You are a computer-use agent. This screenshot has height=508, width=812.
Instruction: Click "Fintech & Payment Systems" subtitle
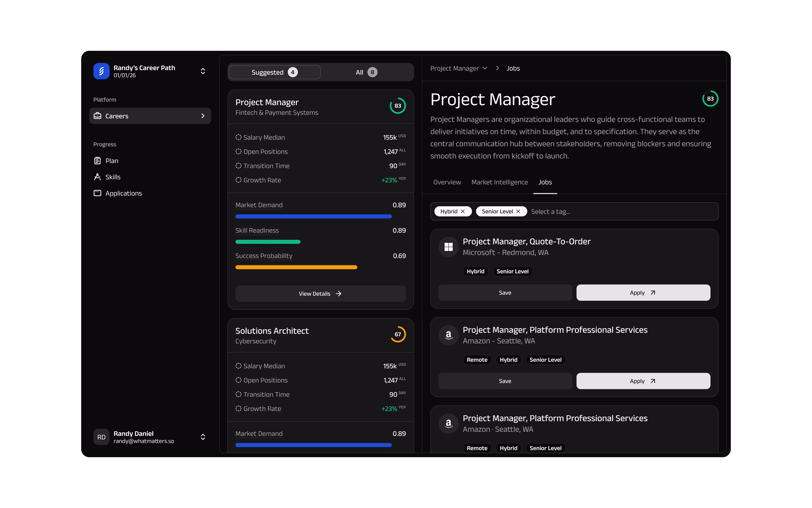pos(277,113)
